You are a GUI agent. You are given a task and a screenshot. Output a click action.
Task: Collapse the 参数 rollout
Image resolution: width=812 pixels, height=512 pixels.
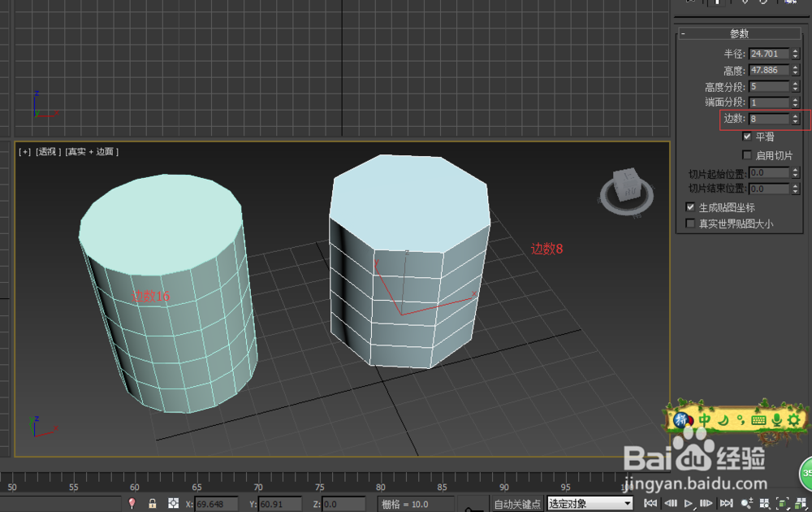click(740, 33)
